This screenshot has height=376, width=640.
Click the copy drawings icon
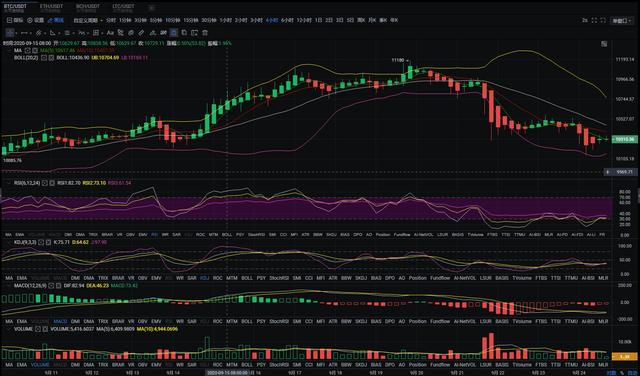pyautogui.click(x=184, y=33)
